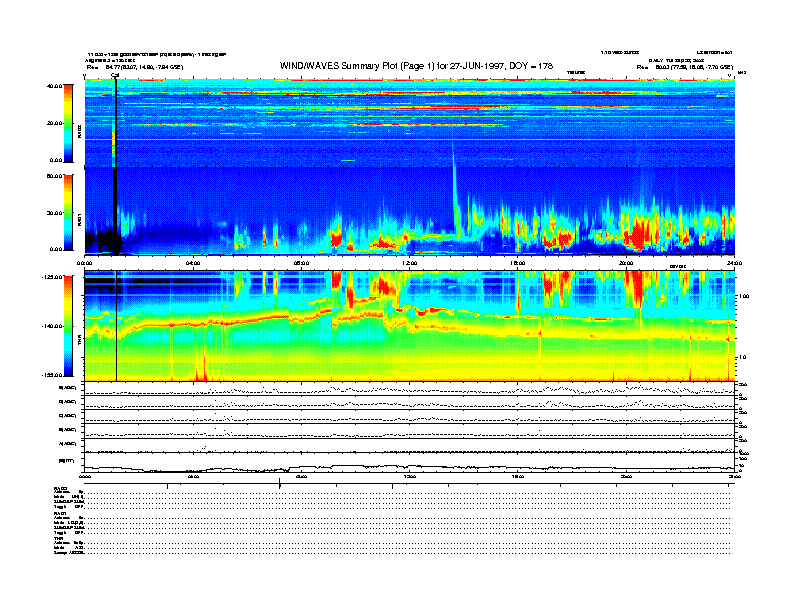Click the 04:00 label under RAD1 spectrogram
The height and width of the screenshot is (612, 792).
pos(193,263)
